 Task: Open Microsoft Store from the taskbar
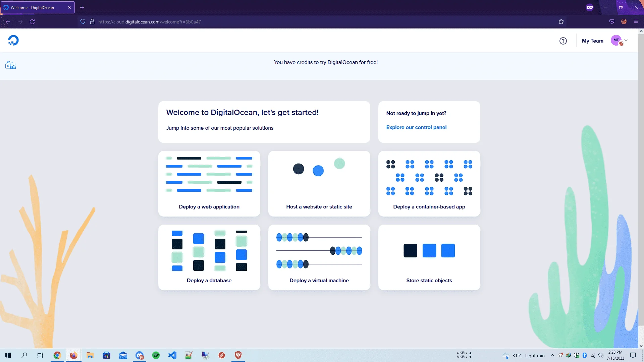click(x=106, y=355)
